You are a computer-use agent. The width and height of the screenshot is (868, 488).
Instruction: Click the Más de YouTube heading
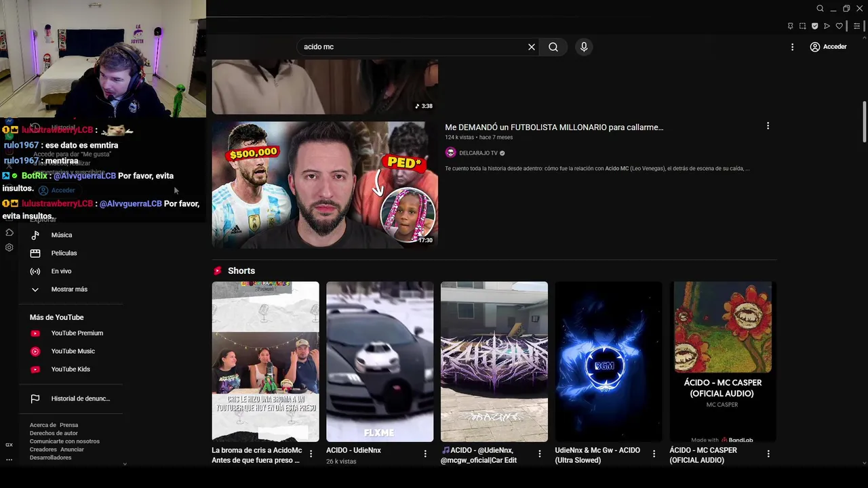[56, 317]
